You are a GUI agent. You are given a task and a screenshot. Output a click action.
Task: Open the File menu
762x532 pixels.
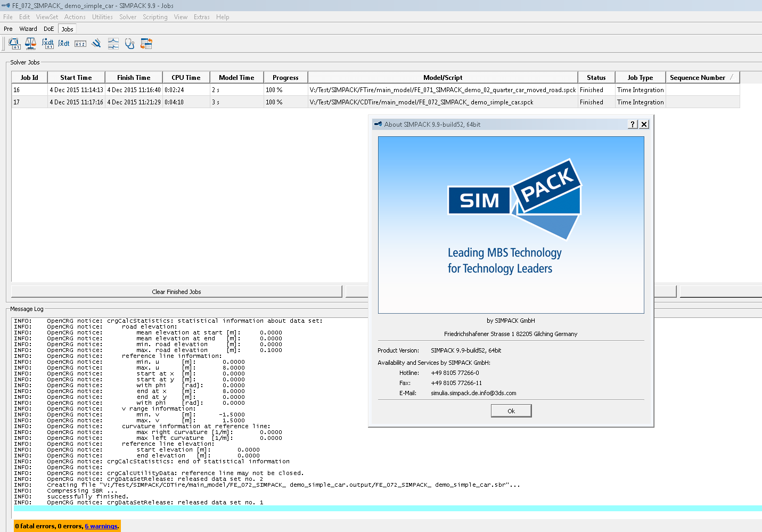(x=8, y=17)
